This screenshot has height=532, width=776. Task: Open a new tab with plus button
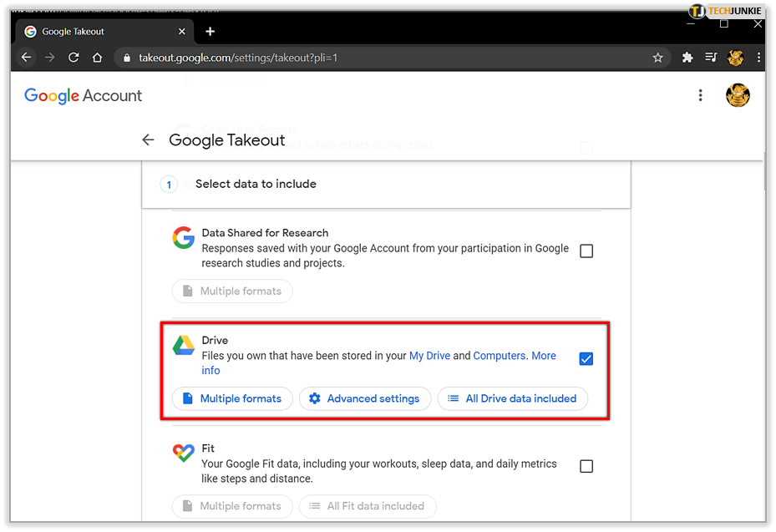pos(210,32)
